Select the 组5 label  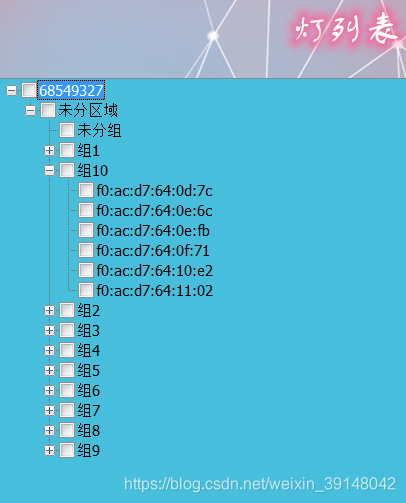click(89, 371)
